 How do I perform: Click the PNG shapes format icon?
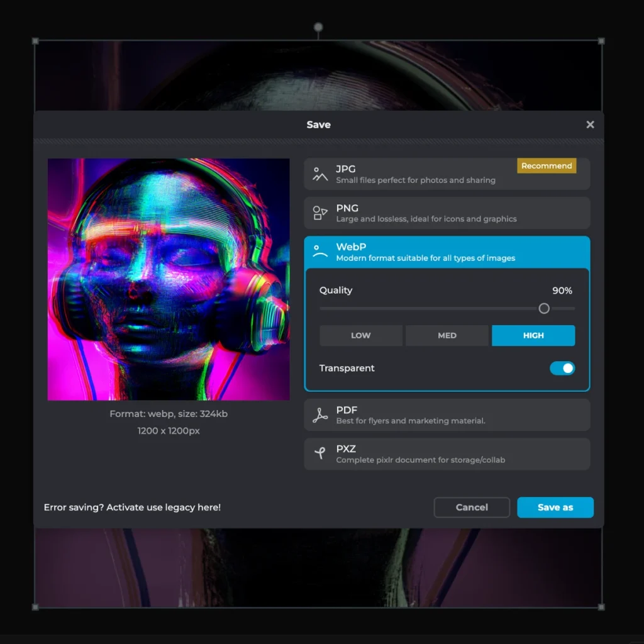[320, 213]
